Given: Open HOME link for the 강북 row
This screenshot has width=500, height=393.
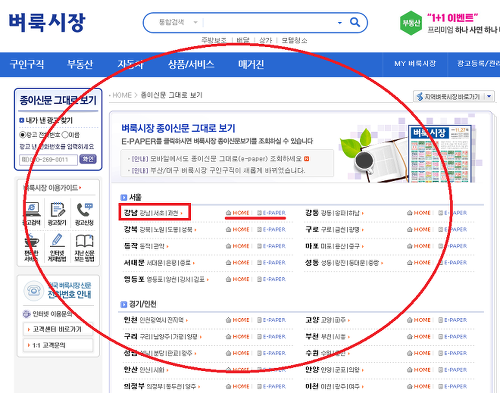Looking at the screenshot, I should pyautogui.click(x=238, y=229).
